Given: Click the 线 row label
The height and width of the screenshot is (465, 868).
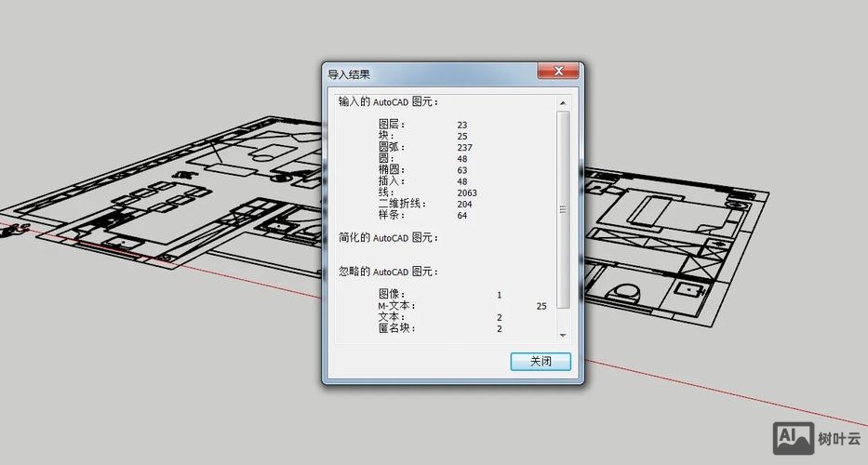Looking at the screenshot, I should [386, 193].
